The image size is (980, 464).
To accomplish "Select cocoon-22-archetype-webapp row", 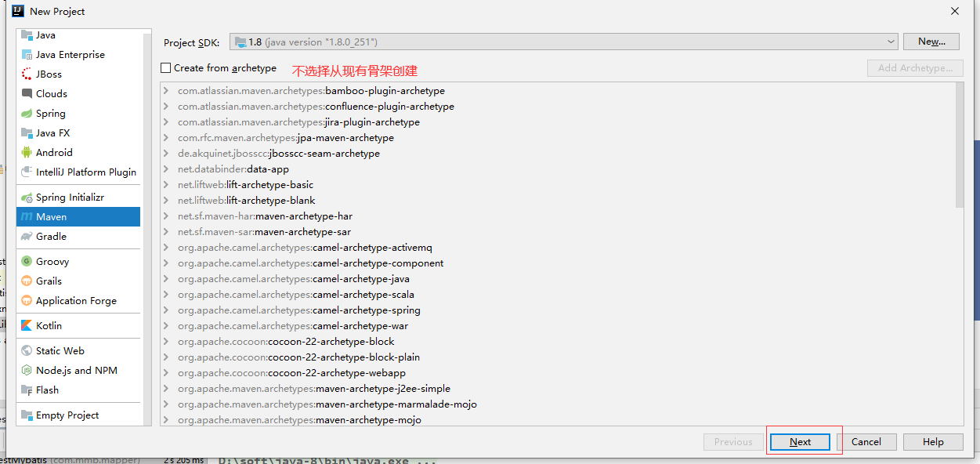I will pos(559,373).
